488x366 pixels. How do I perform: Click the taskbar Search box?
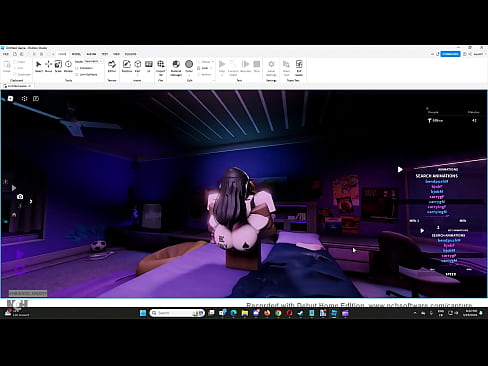coord(177,313)
